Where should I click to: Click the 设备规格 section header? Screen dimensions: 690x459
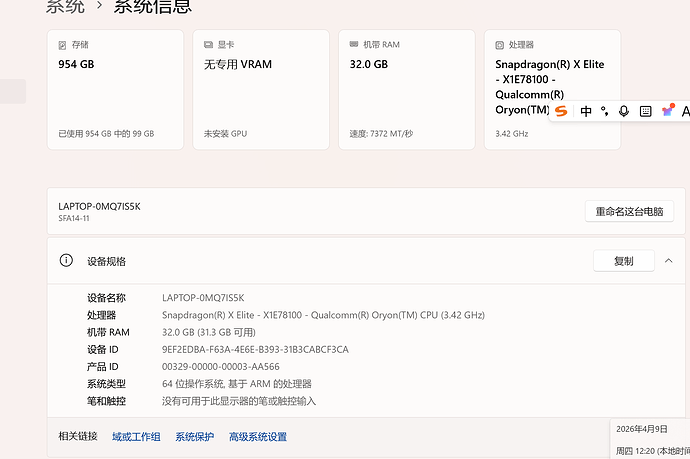coord(366,261)
